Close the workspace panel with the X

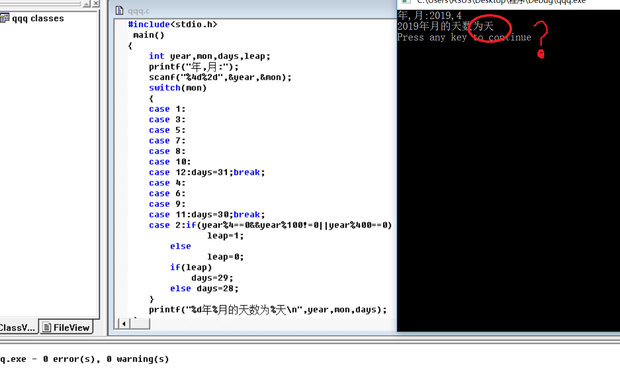(96, 4)
